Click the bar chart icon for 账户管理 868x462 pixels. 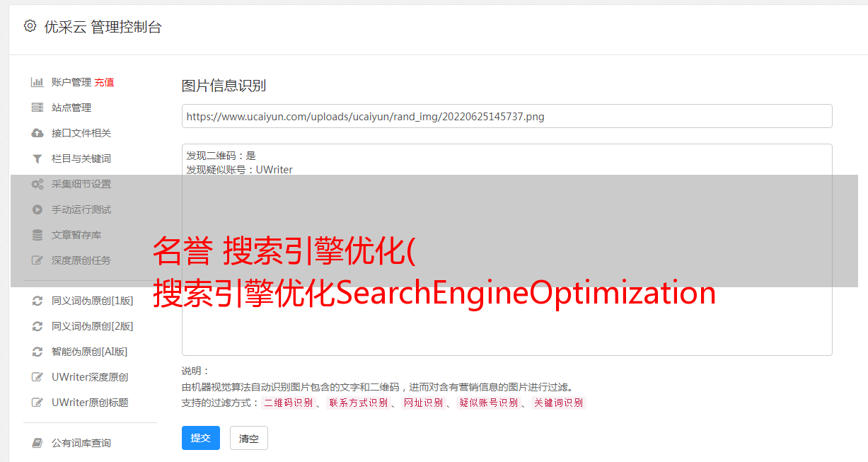pos(37,82)
